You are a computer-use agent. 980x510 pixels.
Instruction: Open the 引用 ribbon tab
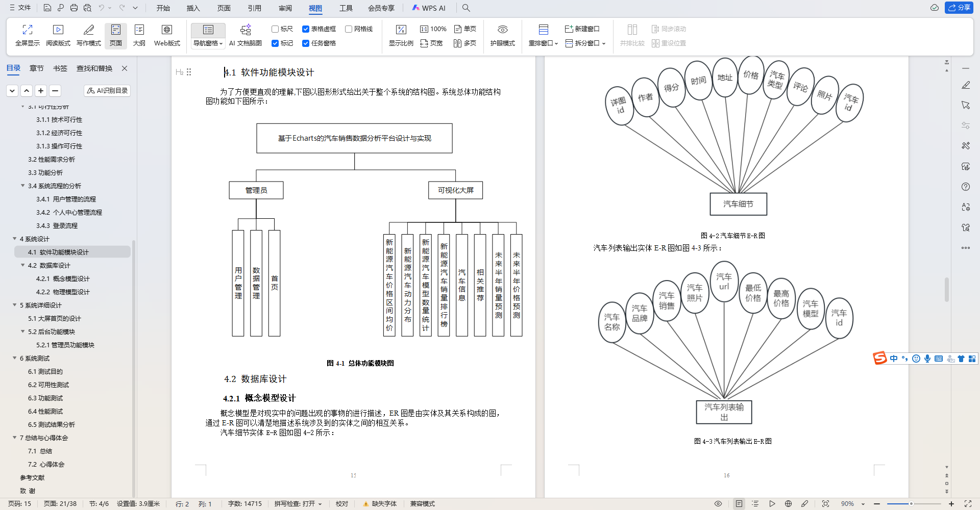(x=255, y=8)
